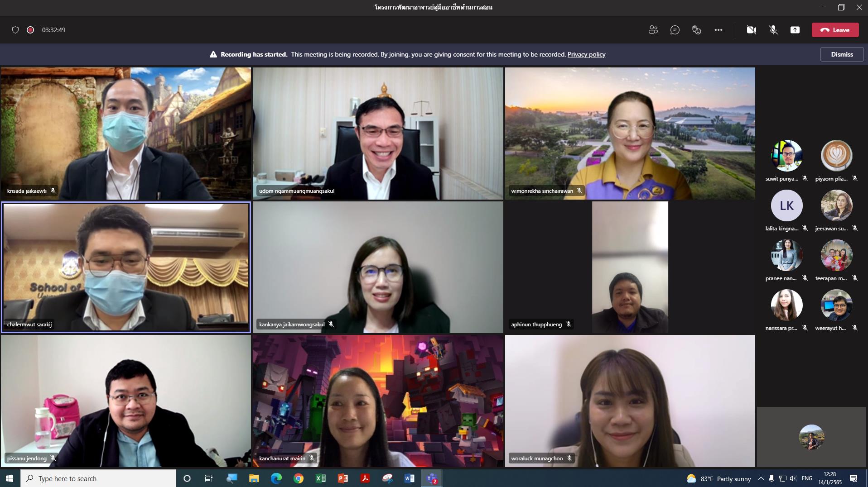The height and width of the screenshot is (487, 868).
Task: Open the ENG language input selector
Action: point(806,478)
